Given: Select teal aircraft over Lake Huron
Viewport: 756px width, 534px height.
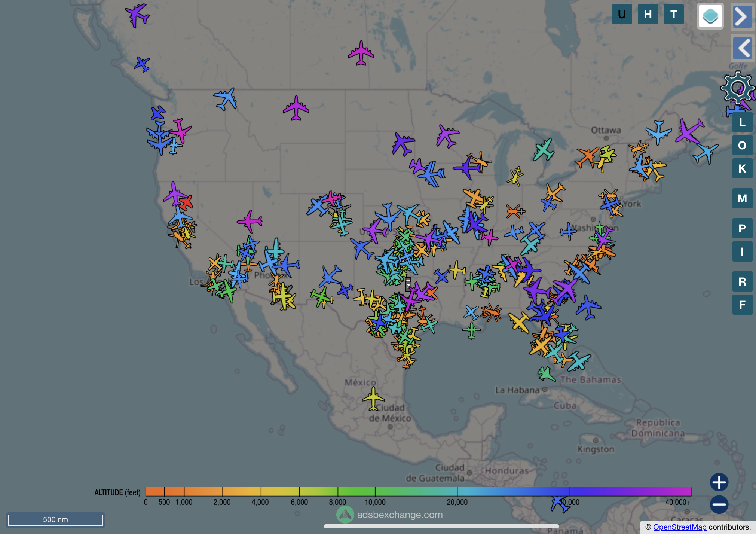Looking at the screenshot, I should point(544,150).
